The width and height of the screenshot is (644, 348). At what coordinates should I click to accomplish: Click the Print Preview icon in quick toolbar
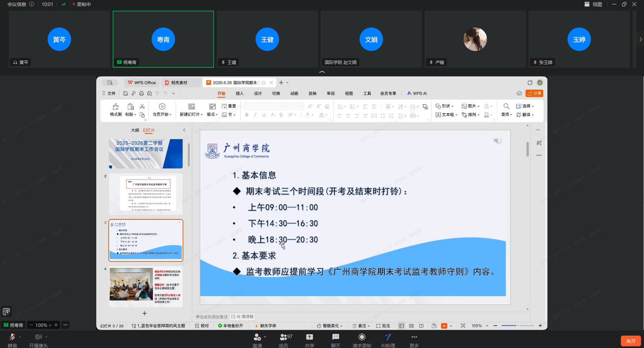point(150,94)
